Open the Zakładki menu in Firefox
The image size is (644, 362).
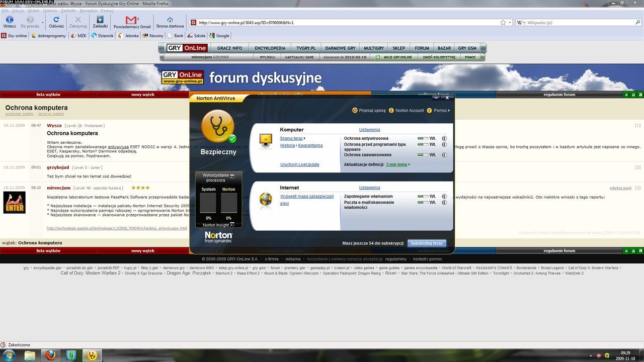click(68, 10)
